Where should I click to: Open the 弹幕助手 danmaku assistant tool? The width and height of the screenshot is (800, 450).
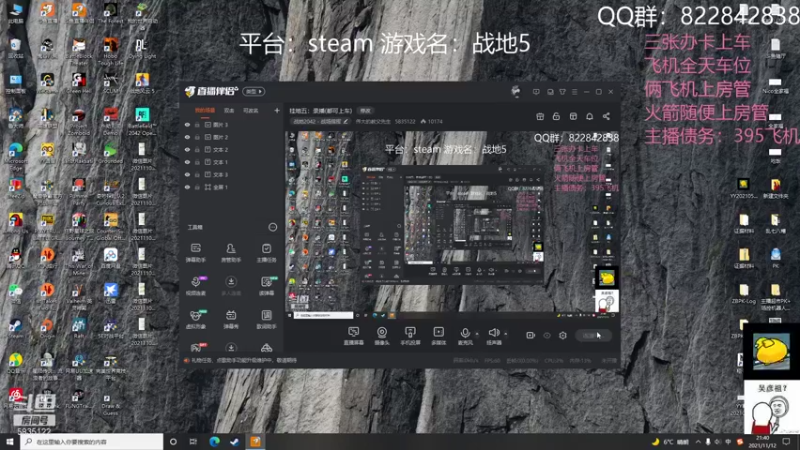click(195, 252)
